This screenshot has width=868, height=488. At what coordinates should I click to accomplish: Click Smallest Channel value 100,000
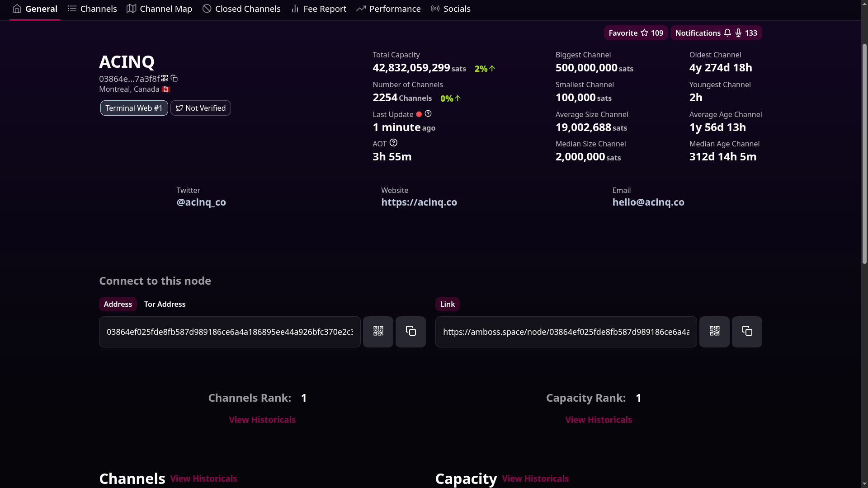point(576,98)
